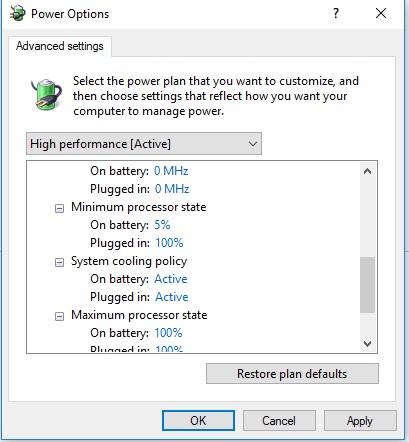This screenshot has height=442, width=409.
Task: Click the settings list scrollbar thumb
Action: point(368,285)
